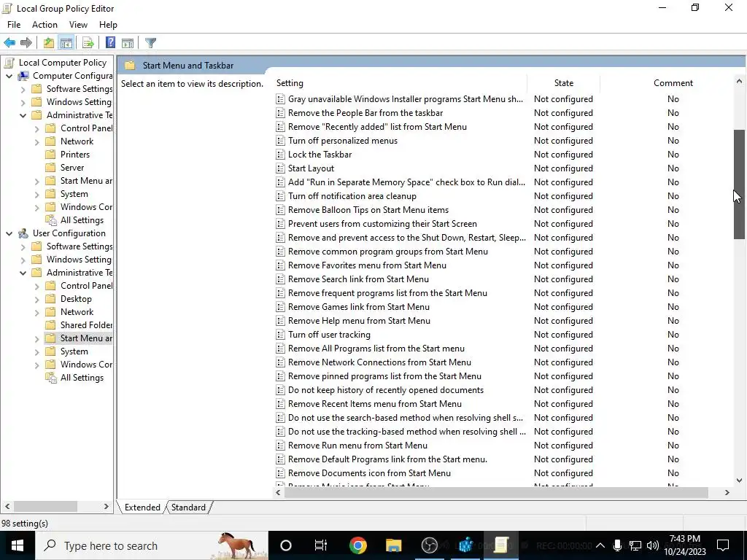Select Remove Run menu from Start Menu
Viewport: 747px width, 560px height.
pyautogui.click(x=357, y=446)
